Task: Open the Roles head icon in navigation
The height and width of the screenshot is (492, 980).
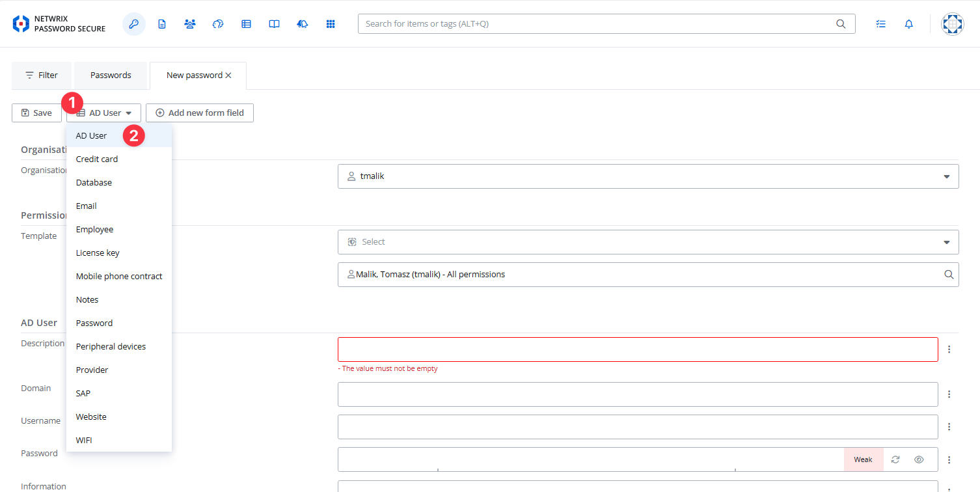Action: tap(218, 23)
